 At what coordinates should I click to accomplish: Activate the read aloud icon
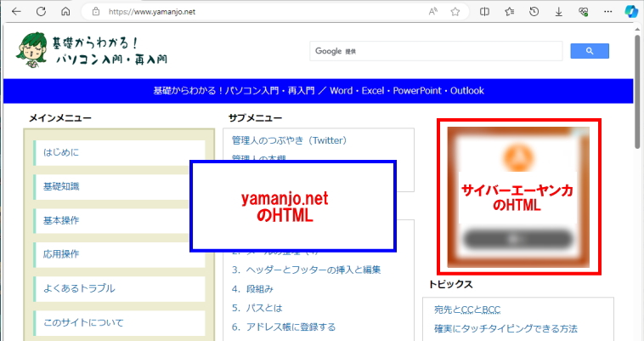click(433, 12)
